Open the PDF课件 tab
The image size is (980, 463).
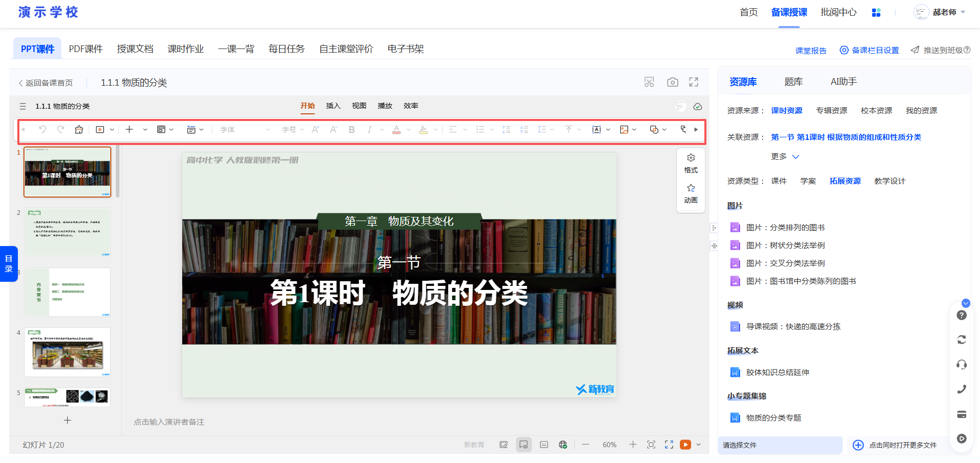(x=86, y=49)
